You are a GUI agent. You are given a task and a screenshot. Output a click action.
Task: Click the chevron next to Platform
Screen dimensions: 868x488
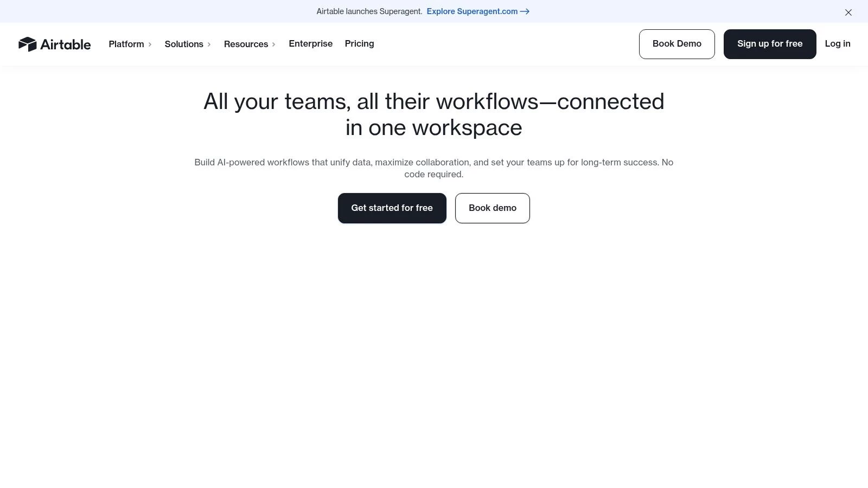coord(150,44)
